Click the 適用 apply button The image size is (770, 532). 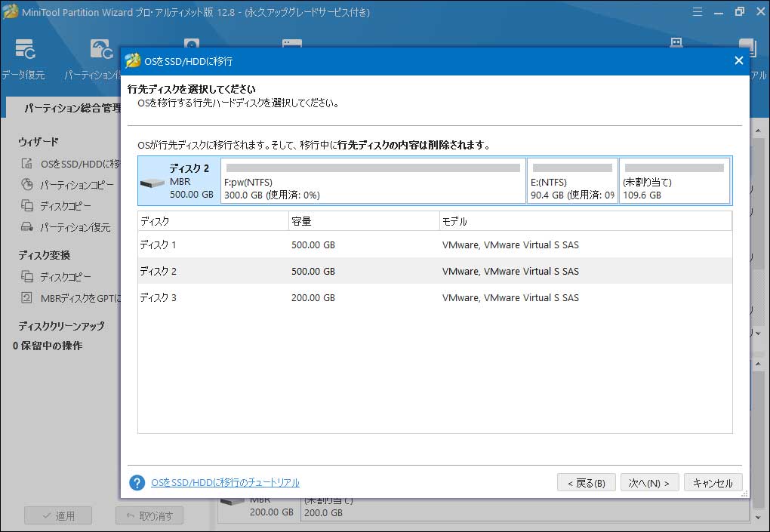[58, 516]
